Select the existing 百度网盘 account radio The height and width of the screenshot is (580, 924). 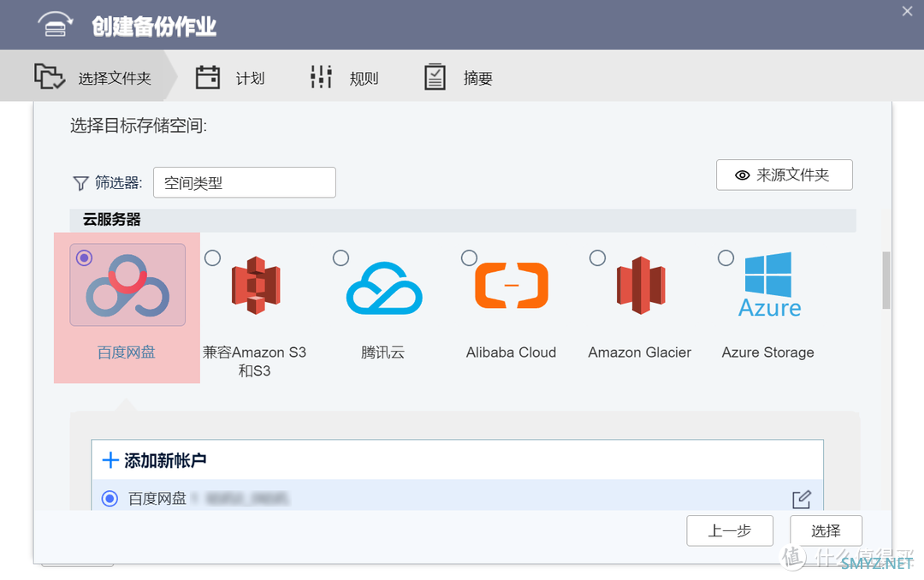[110, 499]
